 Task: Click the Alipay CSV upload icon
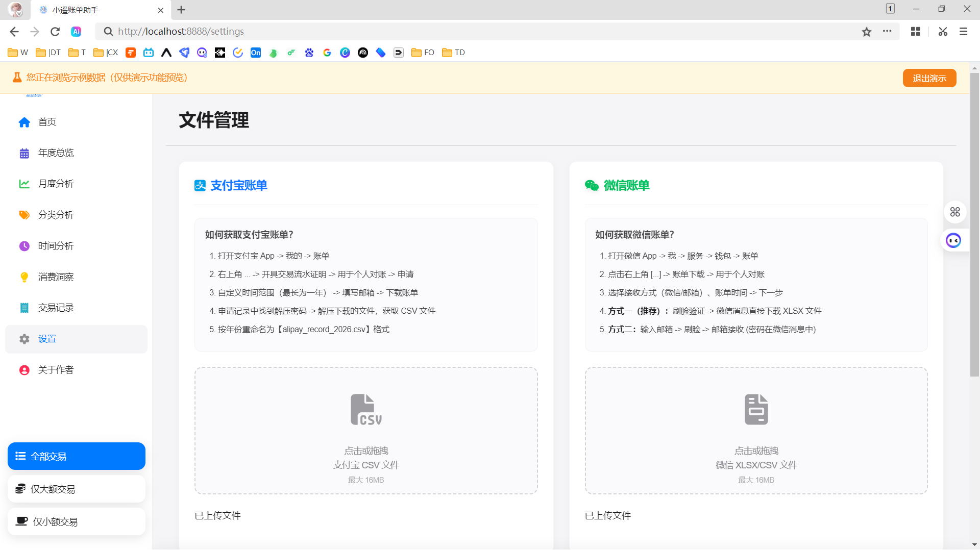coord(366,409)
